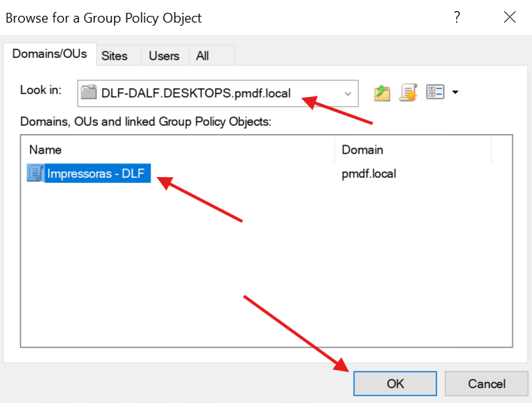Viewport: 532px width, 403px height.
Task: Close the Browse for a Group Policy Object dialog
Action: pos(509,17)
